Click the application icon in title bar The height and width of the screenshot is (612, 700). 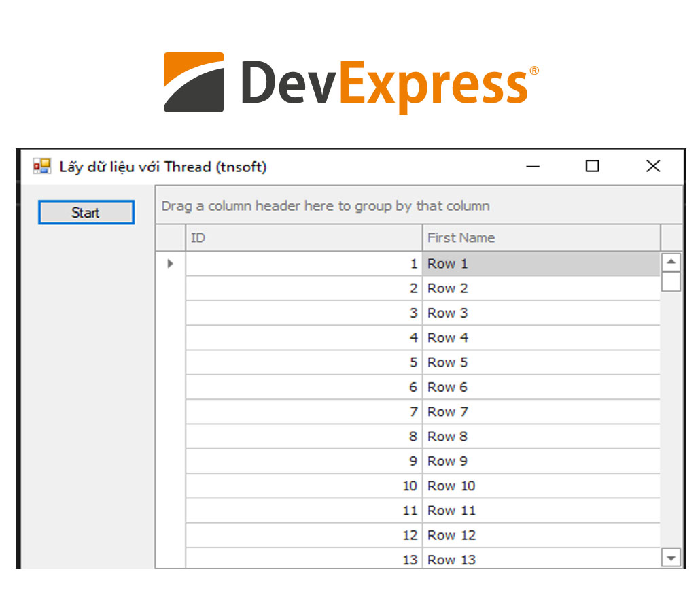pyautogui.click(x=41, y=167)
